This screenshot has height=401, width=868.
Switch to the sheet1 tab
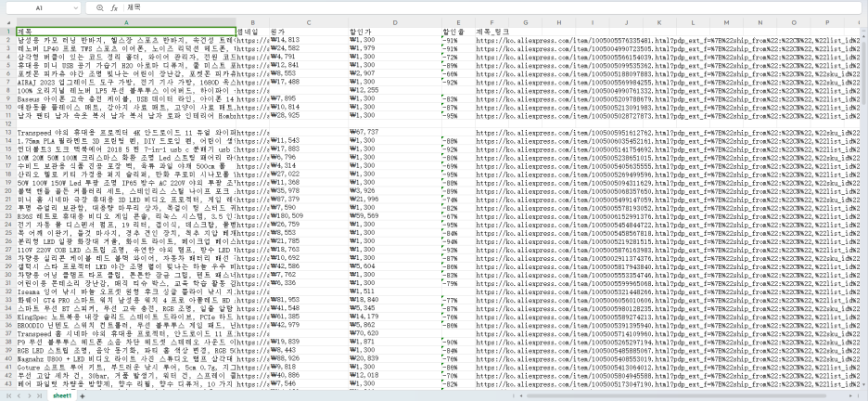[62, 396]
